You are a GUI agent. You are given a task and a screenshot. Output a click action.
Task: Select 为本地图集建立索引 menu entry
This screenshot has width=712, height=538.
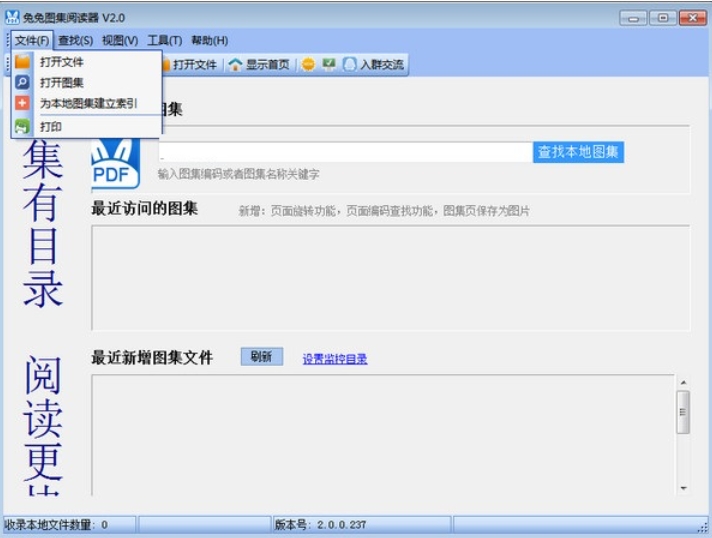coord(86,103)
